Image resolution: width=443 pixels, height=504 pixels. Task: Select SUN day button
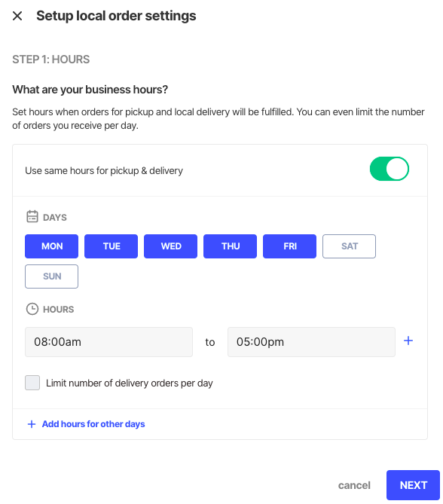[51, 276]
